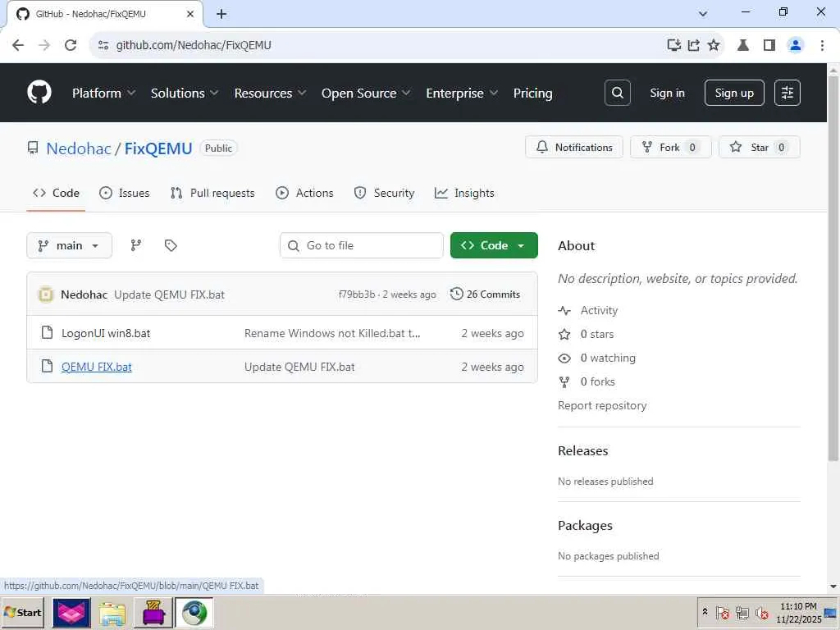Screen dimensions: 840x630
Task: Open the Chrome Labs flask icon
Action: (x=742, y=45)
